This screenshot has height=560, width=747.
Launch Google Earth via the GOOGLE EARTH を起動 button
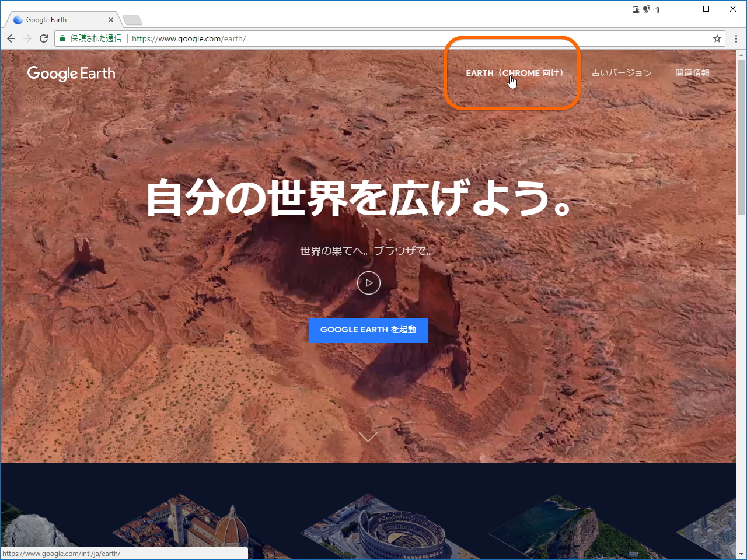tap(368, 330)
